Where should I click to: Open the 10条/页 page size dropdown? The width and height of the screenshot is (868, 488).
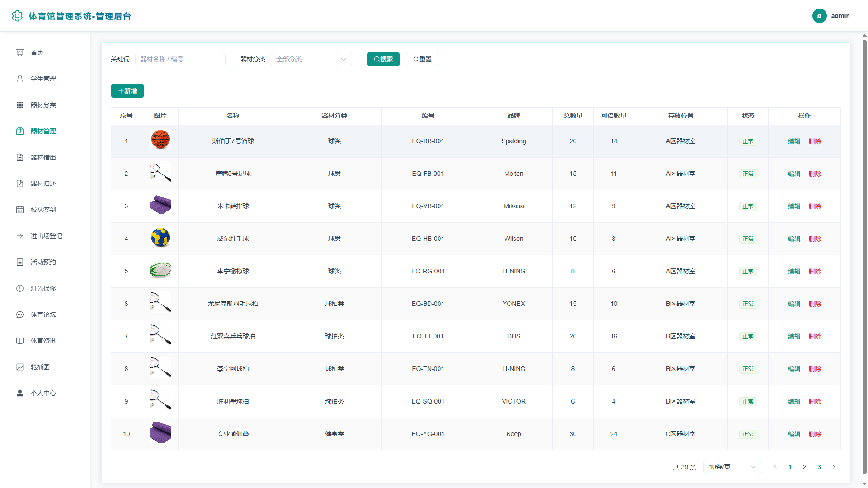click(x=732, y=467)
